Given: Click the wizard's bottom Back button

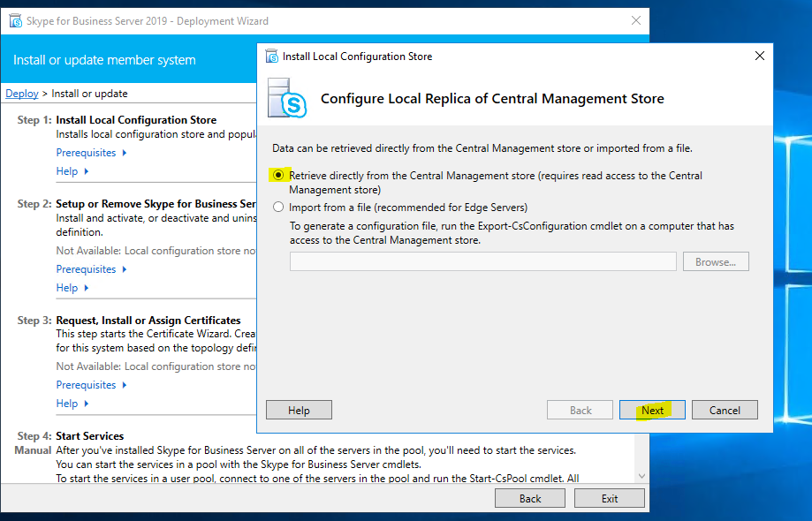Looking at the screenshot, I should tap(529, 498).
